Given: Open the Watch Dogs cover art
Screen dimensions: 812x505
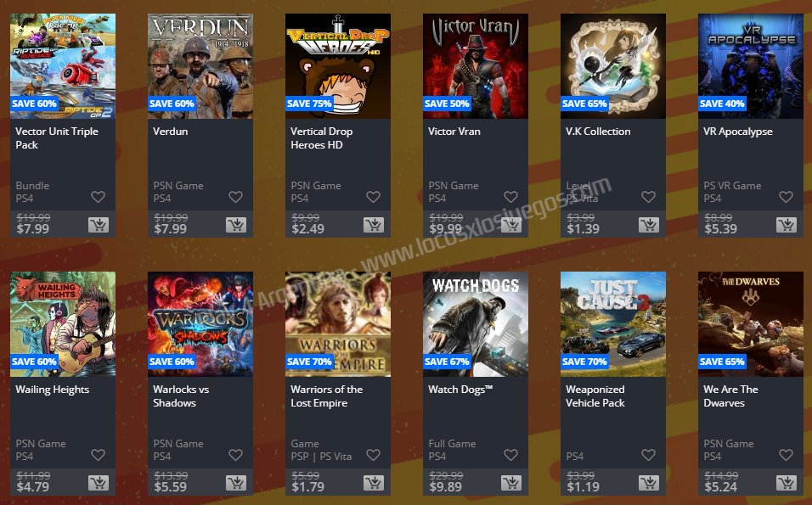Looking at the screenshot, I should [x=476, y=324].
